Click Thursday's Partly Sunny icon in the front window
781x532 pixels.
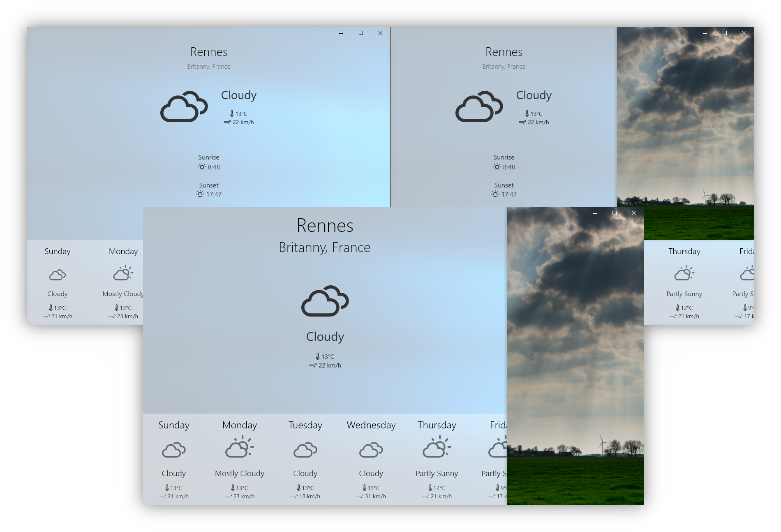coord(437,447)
